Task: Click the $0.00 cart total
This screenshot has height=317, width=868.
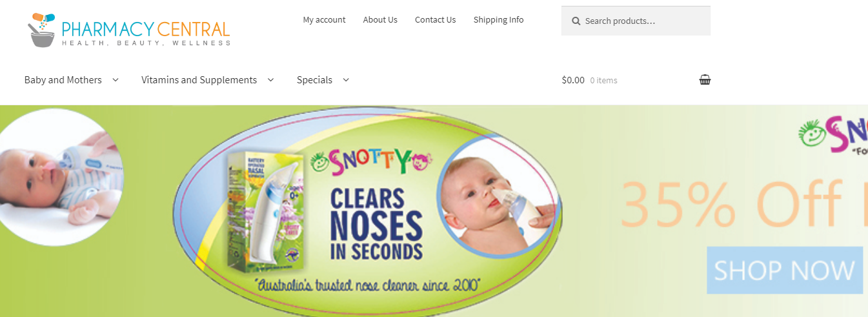Action: pyautogui.click(x=573, y=80)
